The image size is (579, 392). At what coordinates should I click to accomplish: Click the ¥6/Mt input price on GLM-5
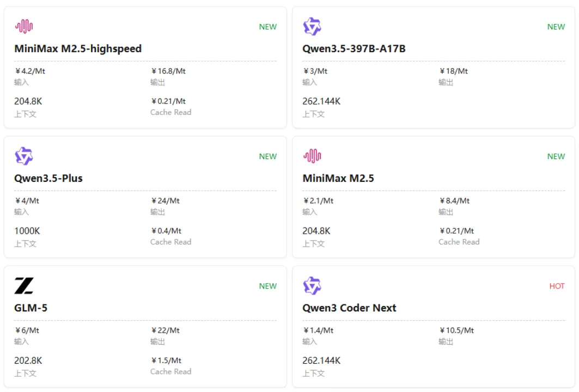(27, 330)
